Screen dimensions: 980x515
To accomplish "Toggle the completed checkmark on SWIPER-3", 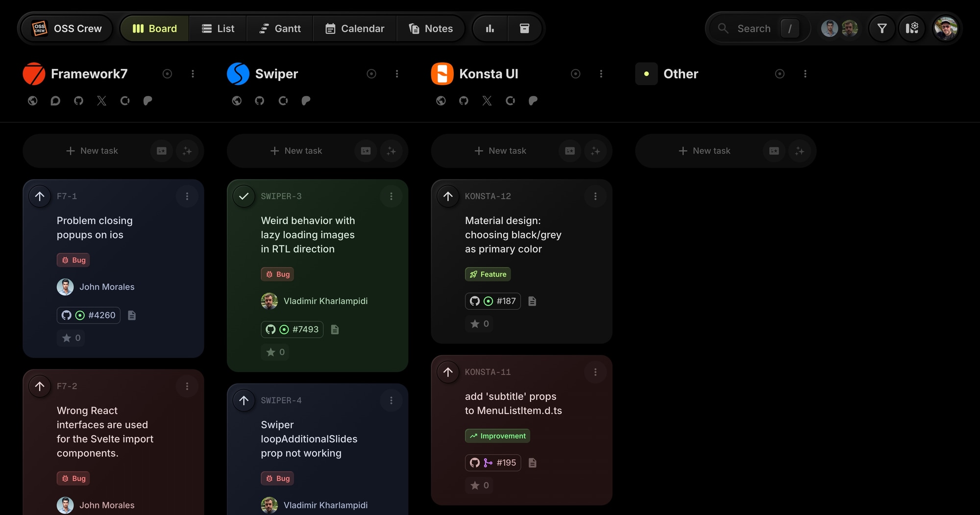I will click(244, 196).
